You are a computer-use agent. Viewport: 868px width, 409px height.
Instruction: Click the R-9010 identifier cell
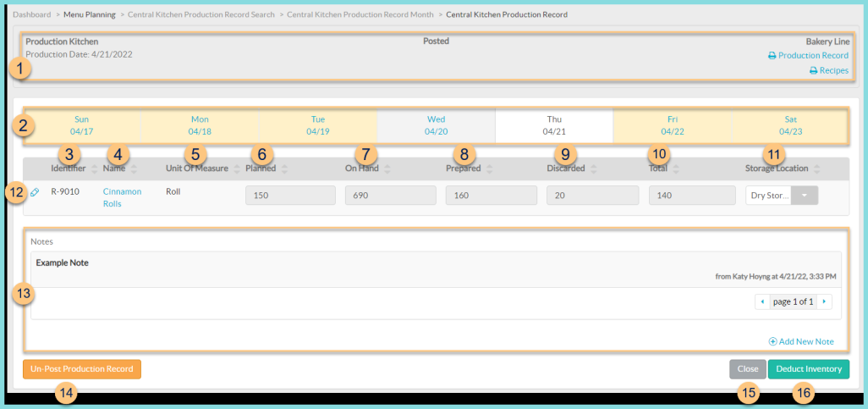coord(65,191)
